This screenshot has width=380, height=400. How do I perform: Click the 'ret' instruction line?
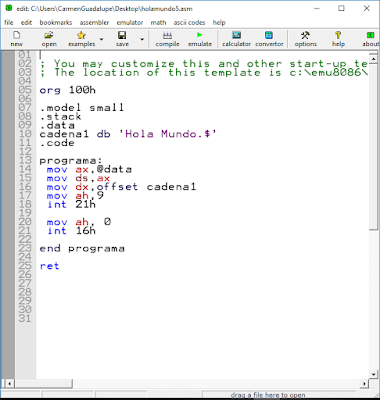point(50,266)
